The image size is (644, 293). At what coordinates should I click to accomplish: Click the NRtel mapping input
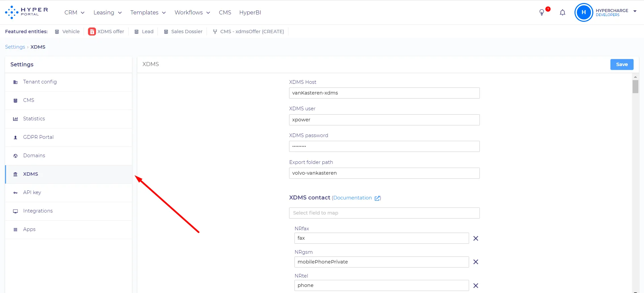pos(382,286)
